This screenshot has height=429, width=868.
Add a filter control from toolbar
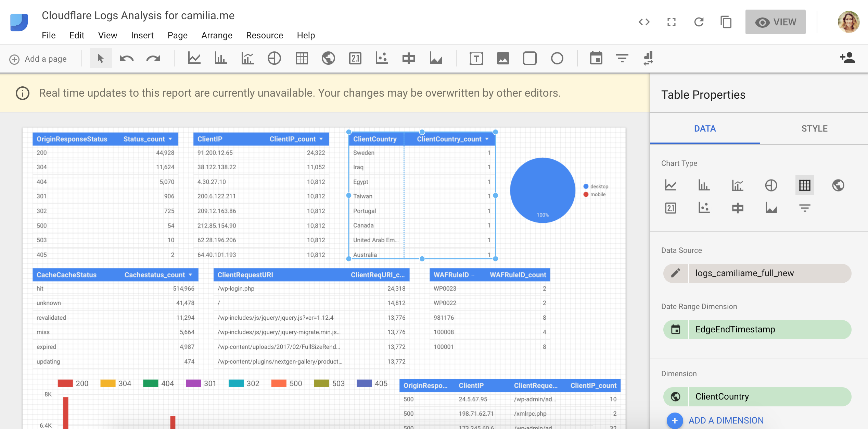622,58
